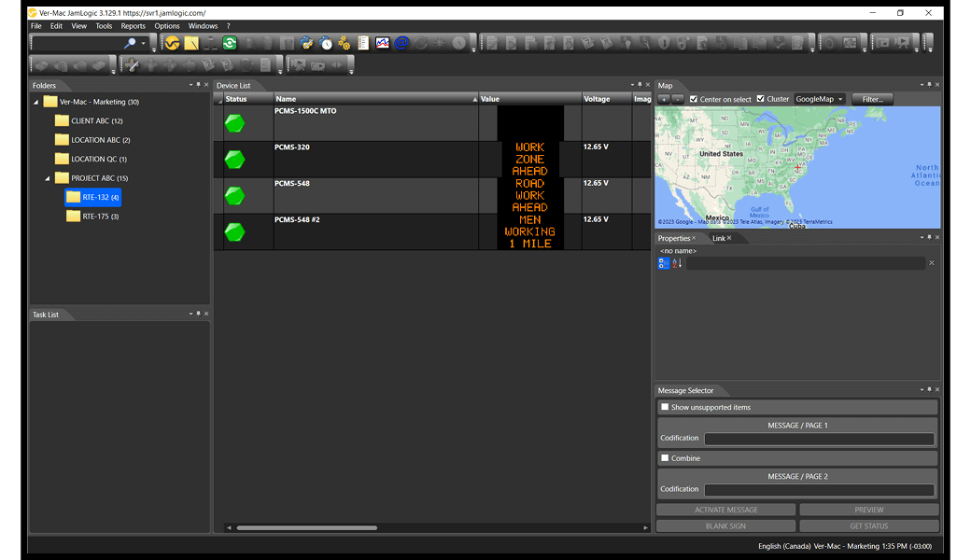Image resolution: width=971 pixels, height=560 pixels.
Task: Click green status hexagon for PCMS-320
Action: pos(234,160)
